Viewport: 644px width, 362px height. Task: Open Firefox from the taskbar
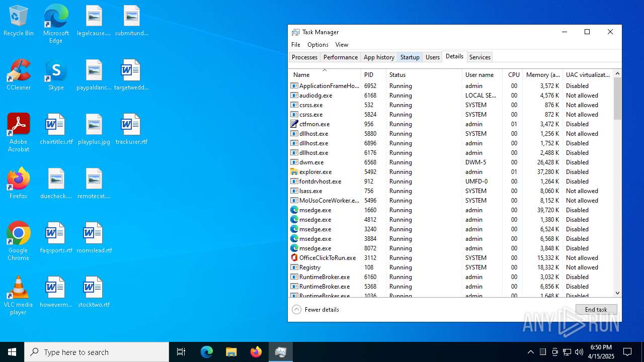[x=256, y=352]
